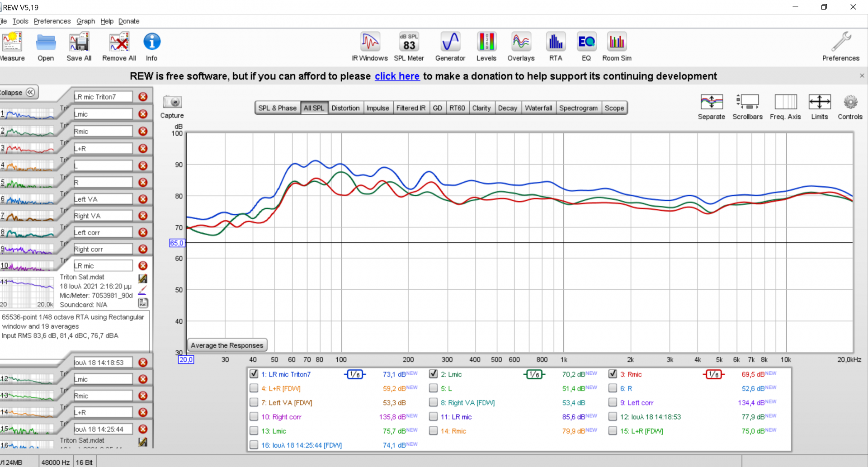Click the Average the Responses button
This screenshot has height=467, width=868.
227,345
